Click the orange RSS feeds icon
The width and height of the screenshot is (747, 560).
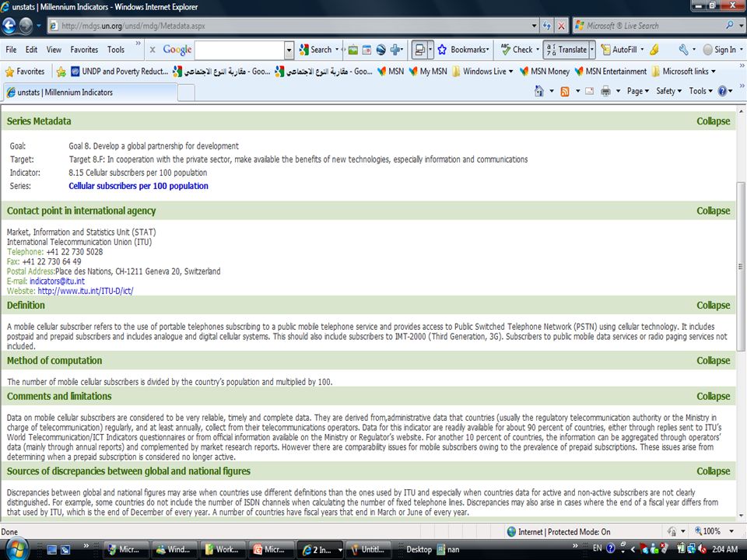pos(565,91)
